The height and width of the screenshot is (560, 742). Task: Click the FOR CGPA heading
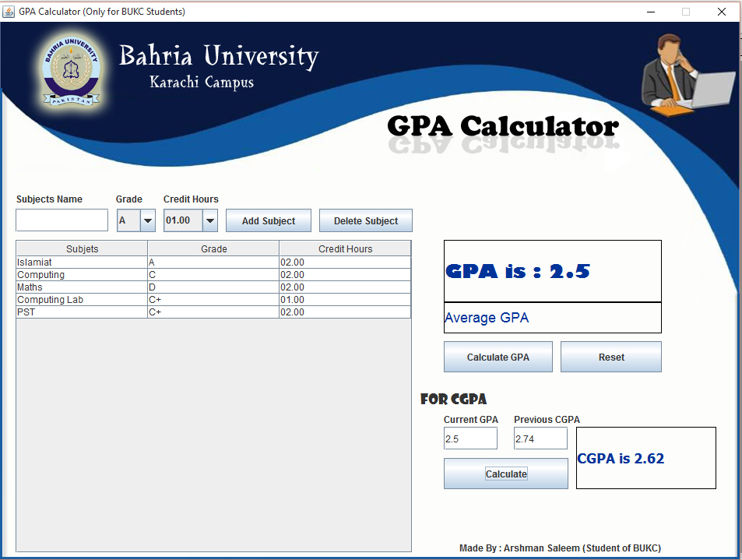(x=453, y=399)
